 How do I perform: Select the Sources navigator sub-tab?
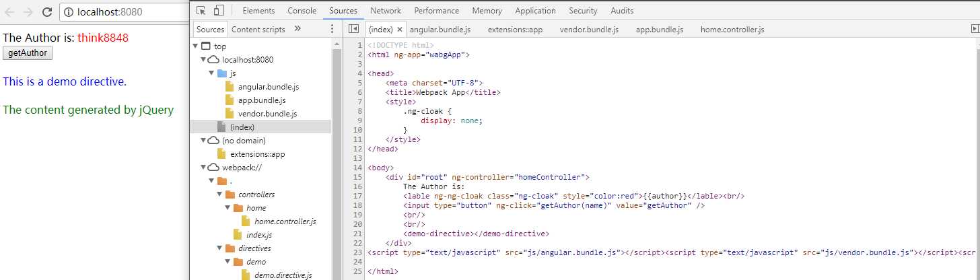point(210,29)
